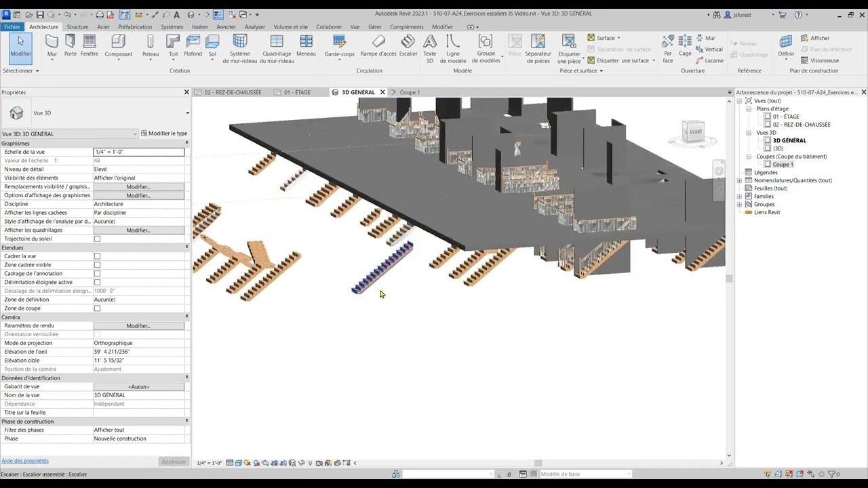Expand the Groupes tree node
The width and height of the screenshot is (868, 488).
(x=739, y=204)
